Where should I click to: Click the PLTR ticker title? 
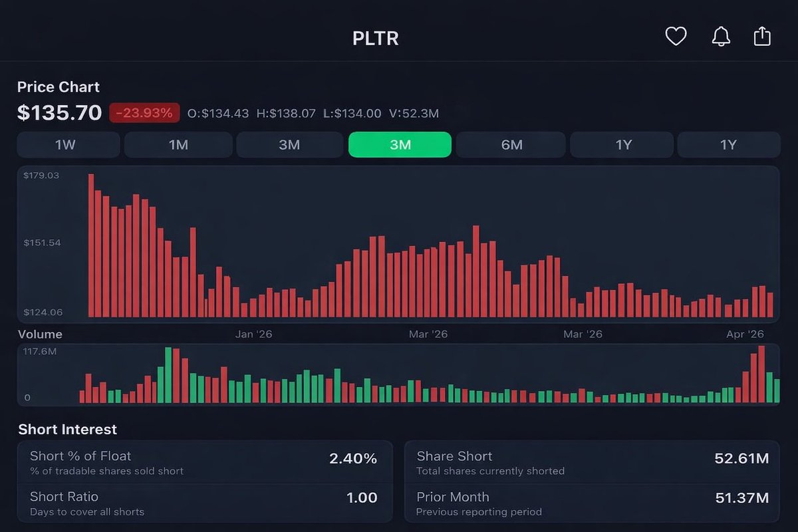click(x=376, y=38)
